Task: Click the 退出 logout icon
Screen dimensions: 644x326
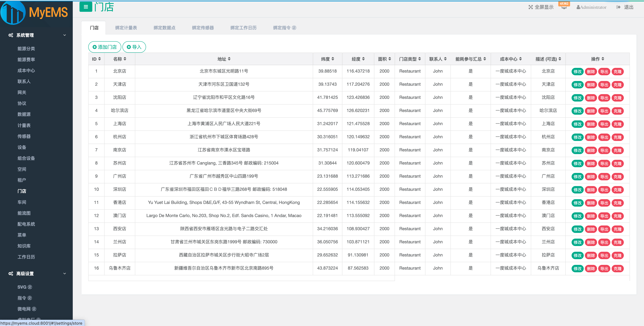Action: pyautogui.click(x=619, y=7)
